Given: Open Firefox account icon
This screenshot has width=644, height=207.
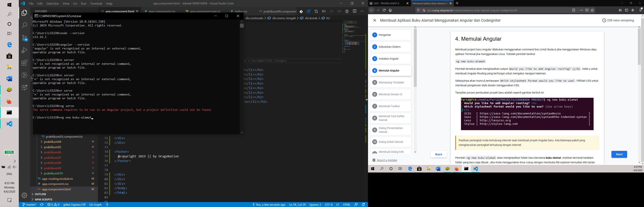Looking at the screenshot, I should [633, 10].
